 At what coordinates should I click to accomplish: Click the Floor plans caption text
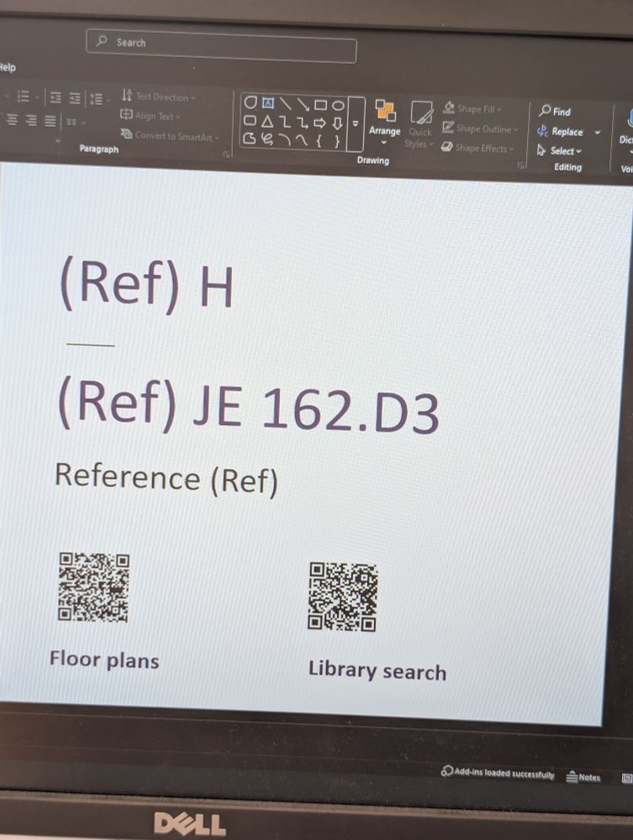click(x=104, y=659)
